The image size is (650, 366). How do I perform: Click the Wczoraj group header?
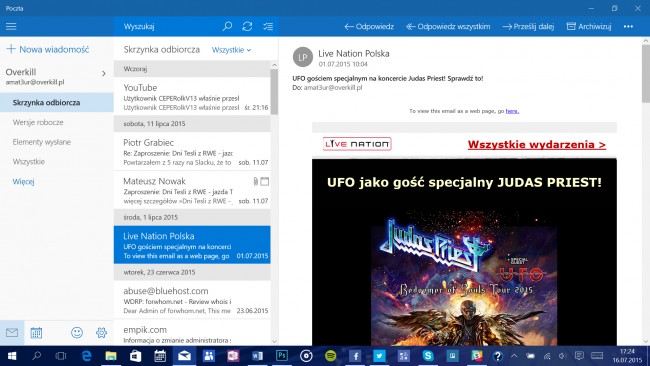(192, 69)
